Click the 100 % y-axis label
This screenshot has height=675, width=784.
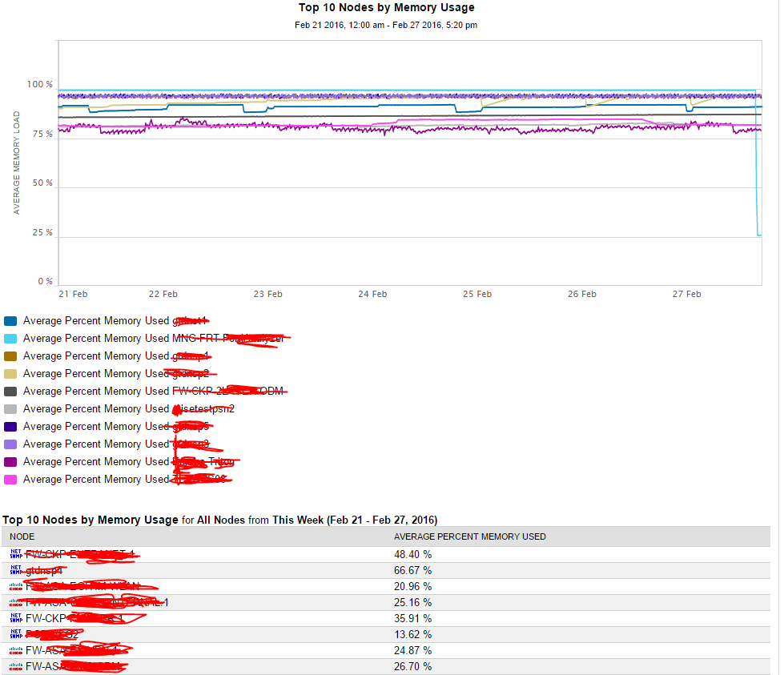[x=40, y=85]
